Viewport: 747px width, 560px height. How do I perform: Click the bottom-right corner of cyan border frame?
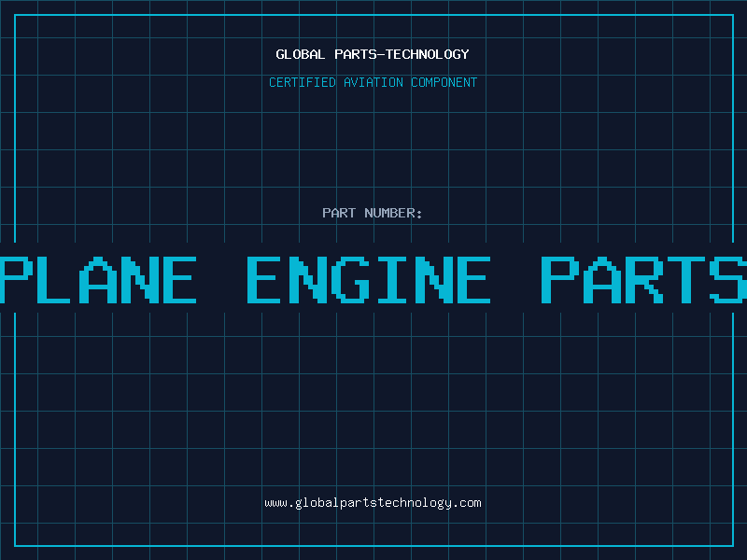click(x=732, y=545)
